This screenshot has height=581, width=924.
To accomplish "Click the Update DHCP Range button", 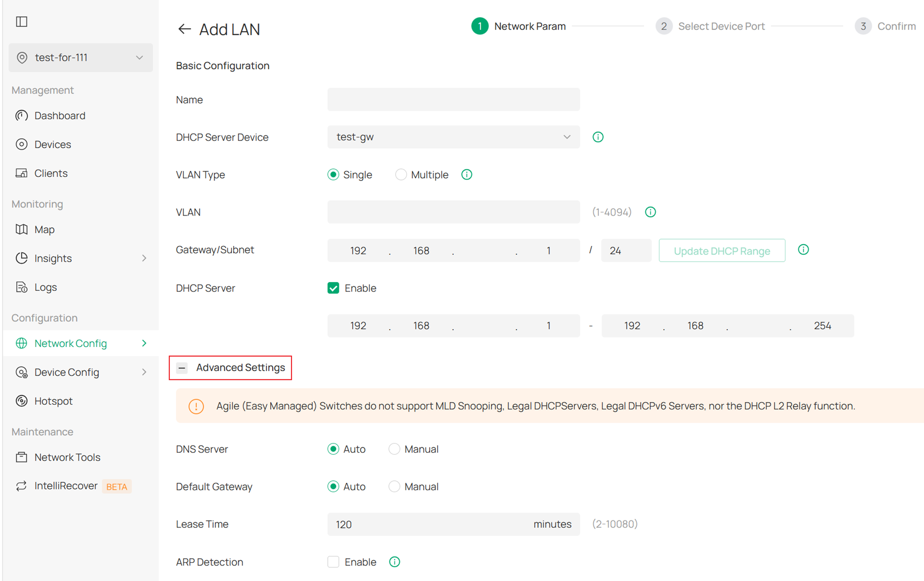I will point(721,250).
